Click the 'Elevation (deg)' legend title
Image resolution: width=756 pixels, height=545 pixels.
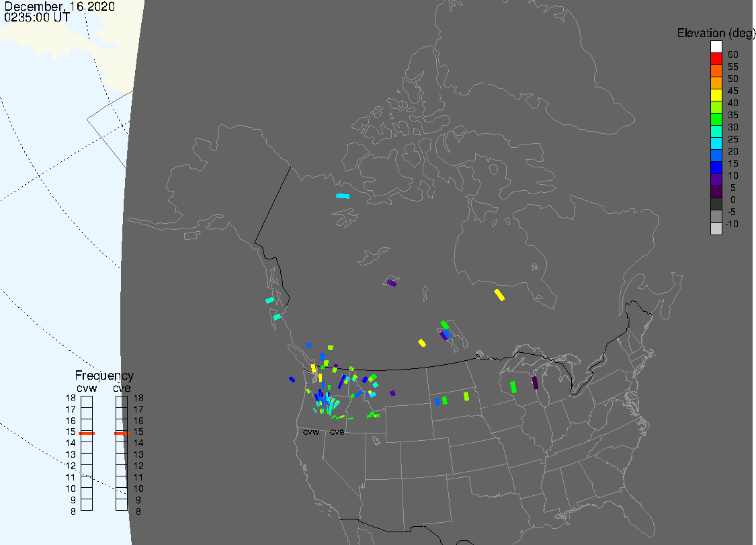(716, 33)
